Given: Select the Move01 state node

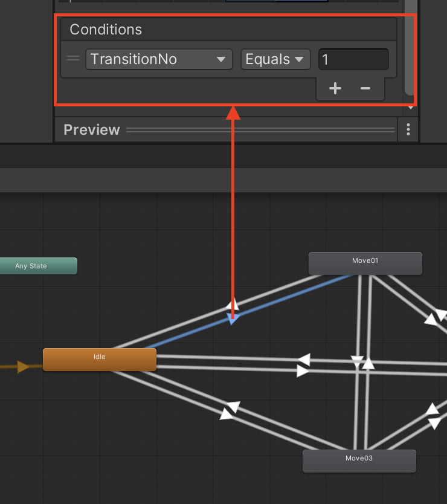Looking at the screenshot, I should (x=365, y=263).
